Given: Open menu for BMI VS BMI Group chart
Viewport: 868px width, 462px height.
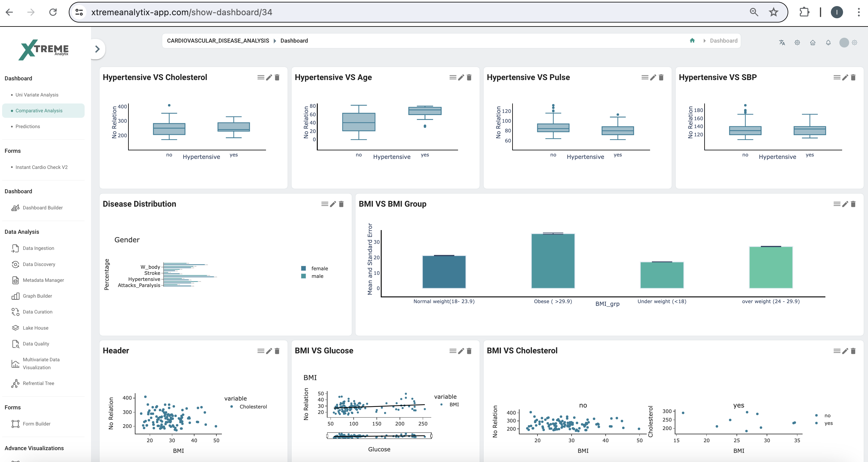Looking at the screenshot, I should coord(837,204).
